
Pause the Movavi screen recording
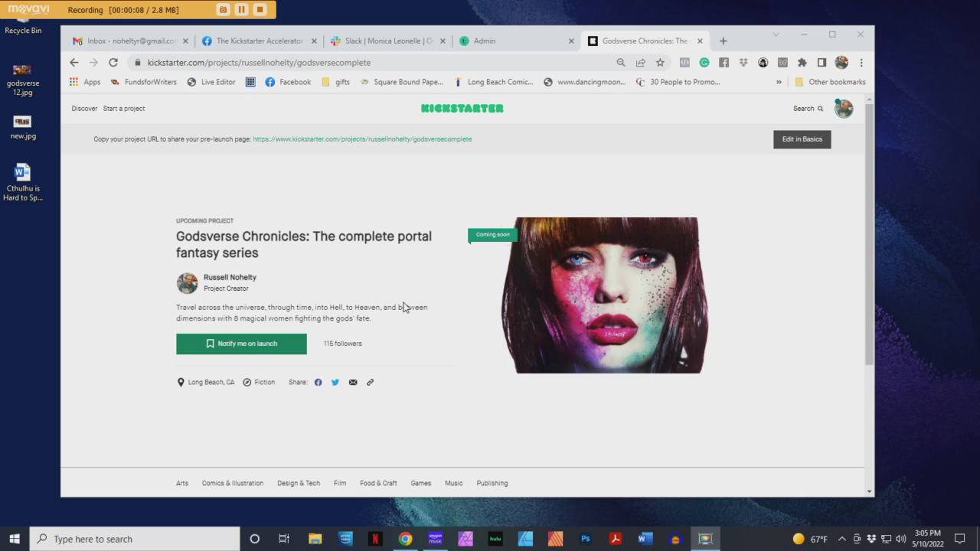240,10
